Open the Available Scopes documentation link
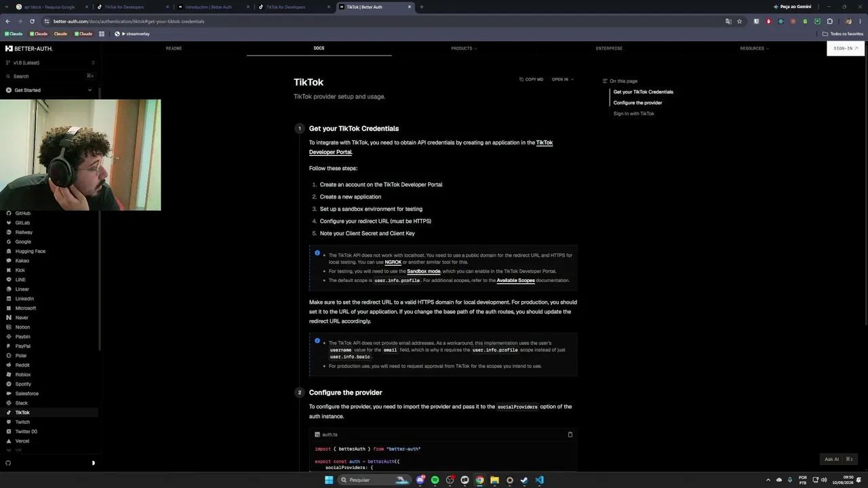 (x=515, y=281)
